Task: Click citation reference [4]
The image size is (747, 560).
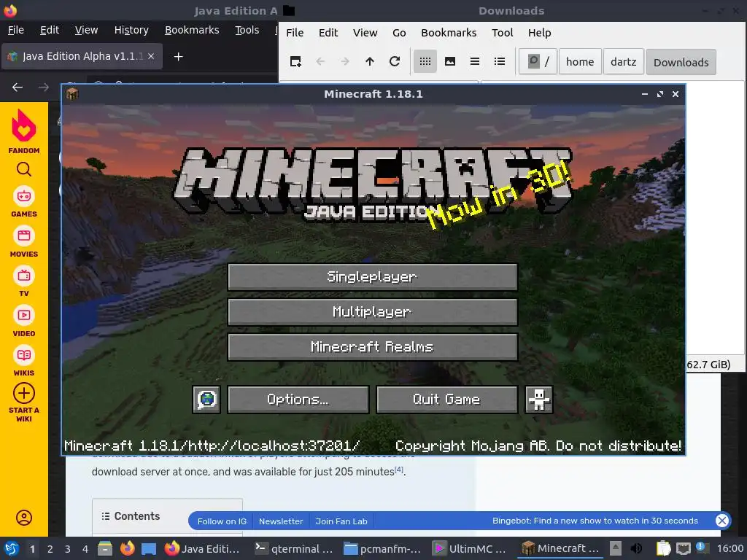Action: pyautogui.click(x=399, y=470)
